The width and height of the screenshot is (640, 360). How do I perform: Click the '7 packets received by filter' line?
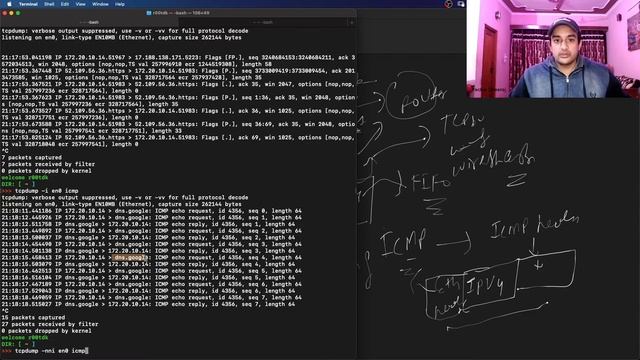[48, 164]
